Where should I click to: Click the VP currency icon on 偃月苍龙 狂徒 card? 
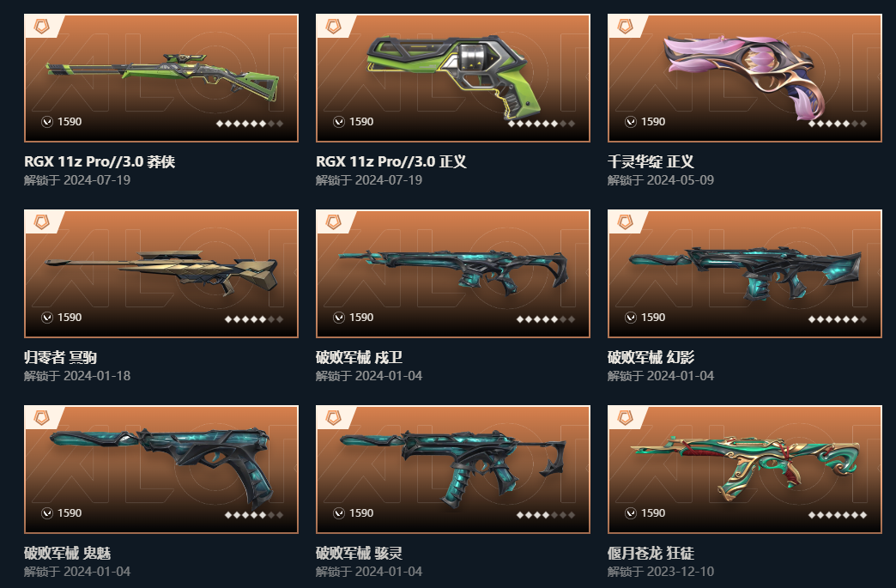point(631,513)
